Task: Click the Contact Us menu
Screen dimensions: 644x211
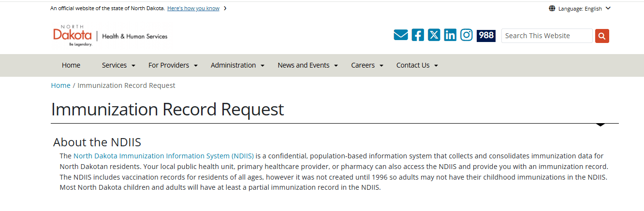Action: pos(417,65)
